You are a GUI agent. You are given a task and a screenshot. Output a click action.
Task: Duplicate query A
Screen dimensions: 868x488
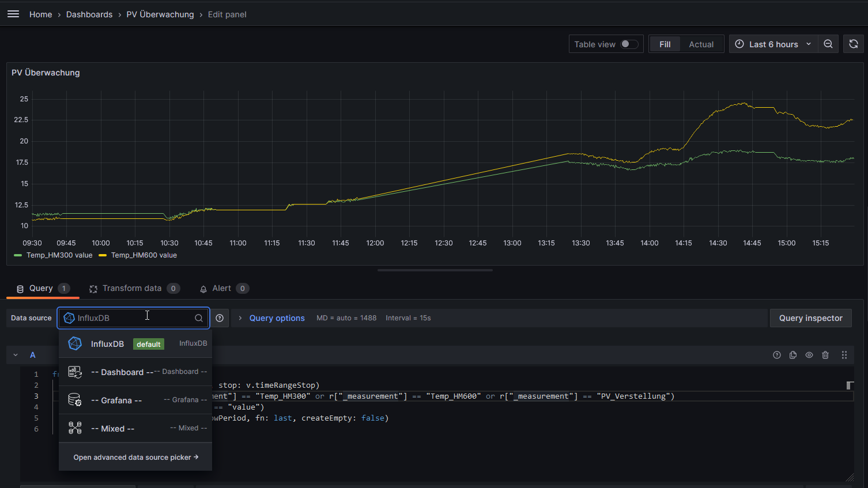[793, 355]
